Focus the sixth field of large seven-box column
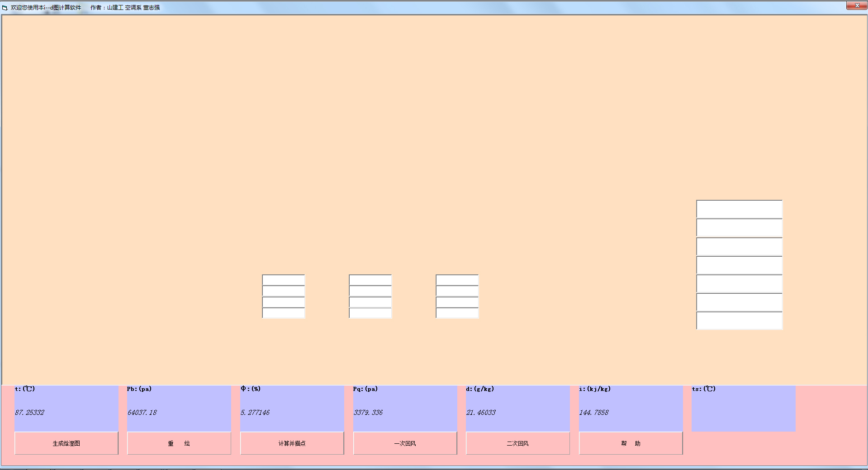The image size is (868, 470). 740,302
